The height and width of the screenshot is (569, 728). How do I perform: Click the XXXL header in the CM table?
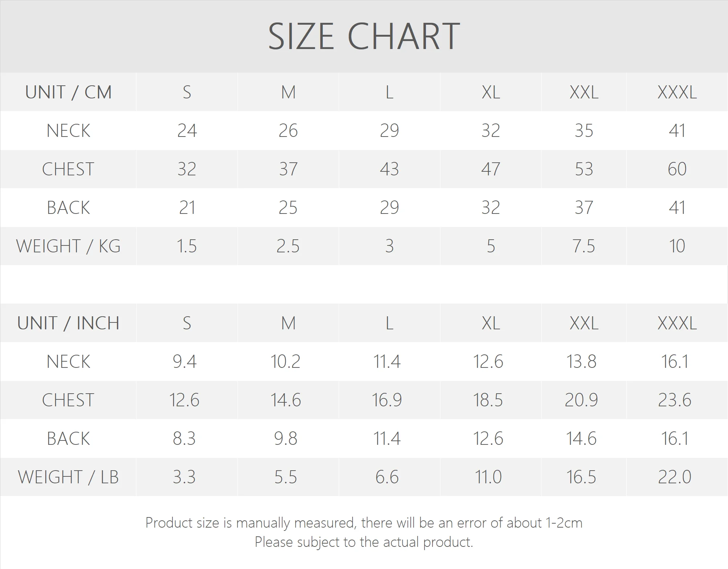(x=677, y=92)
